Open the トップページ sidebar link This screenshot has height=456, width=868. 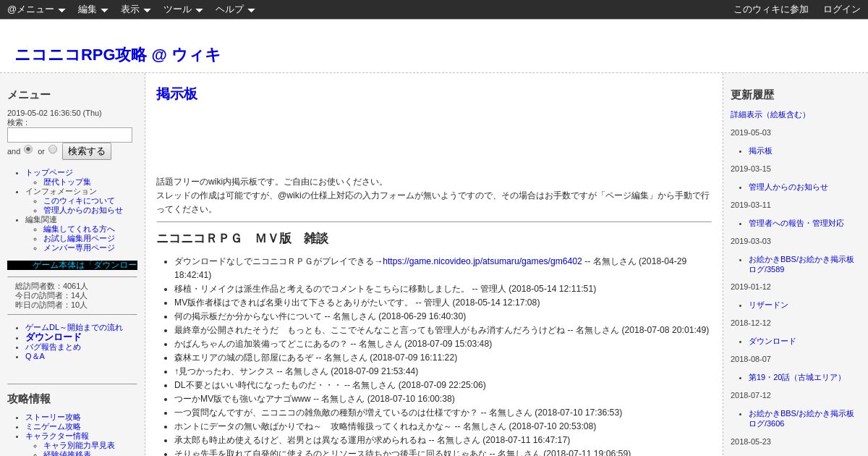tap(49, 172)
